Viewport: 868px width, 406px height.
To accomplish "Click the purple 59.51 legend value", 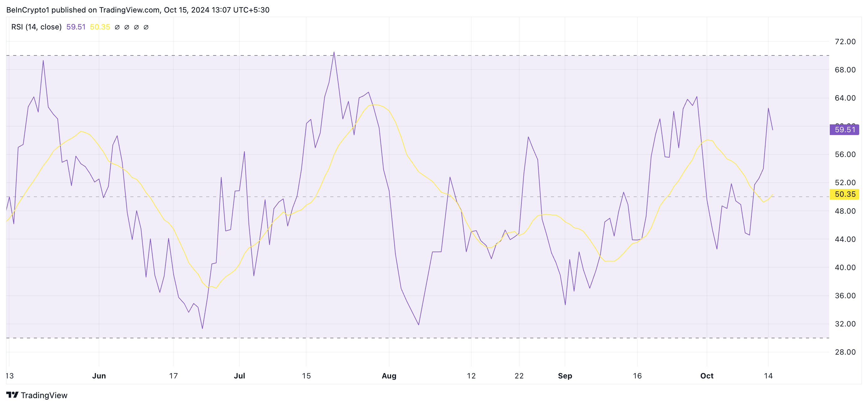I will [x=76, y=27].
